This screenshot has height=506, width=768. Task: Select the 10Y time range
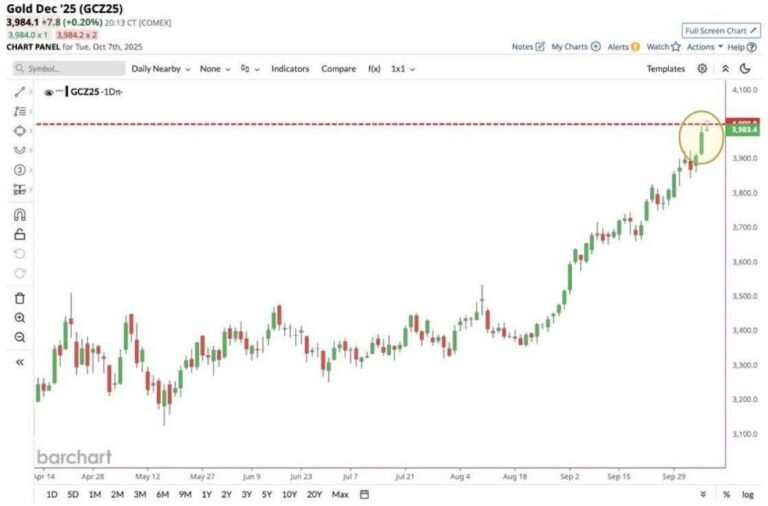pos(289,495)
